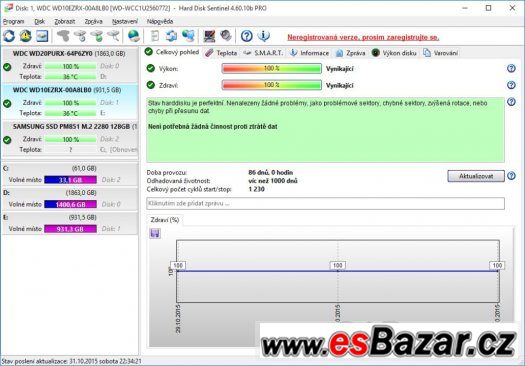Image resolution: width=525 pixels, height=366 pixels.
Task: Click the status bar last update text
Action: click(71, 361)
